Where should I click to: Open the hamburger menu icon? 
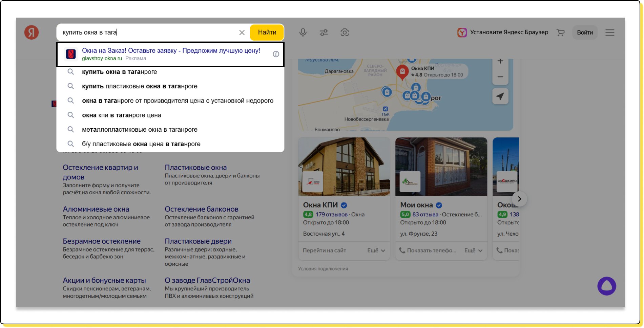click(x=610, y=32)
